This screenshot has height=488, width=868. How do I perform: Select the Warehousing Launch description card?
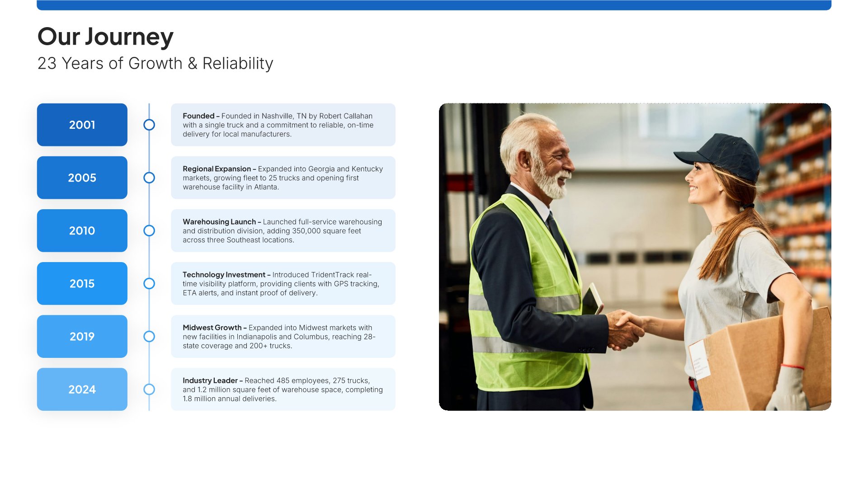[x=283, y=230]
